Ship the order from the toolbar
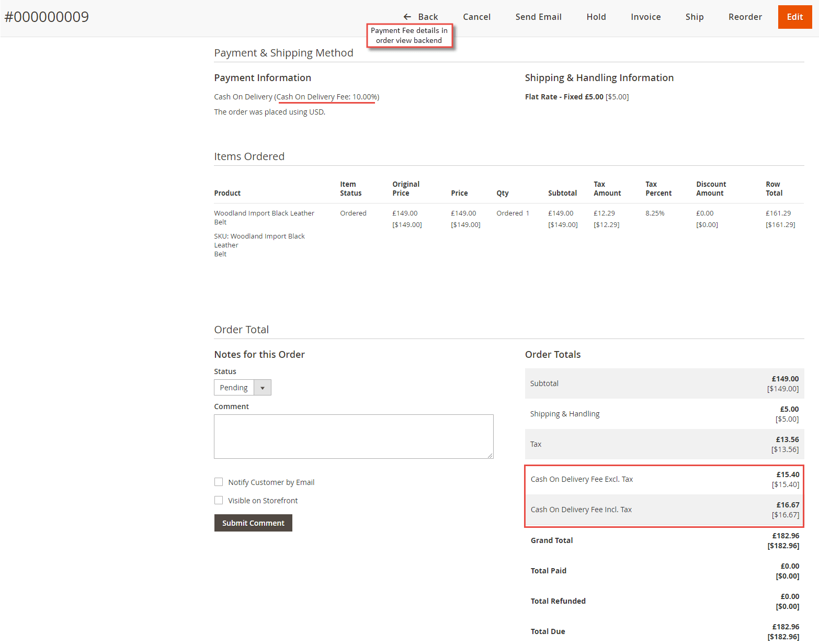 click(x=694, y=16)
